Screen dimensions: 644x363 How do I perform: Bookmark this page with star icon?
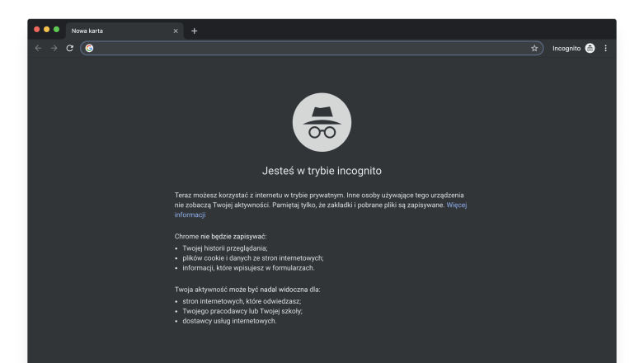pyautogui.click(x=534, y=48)
